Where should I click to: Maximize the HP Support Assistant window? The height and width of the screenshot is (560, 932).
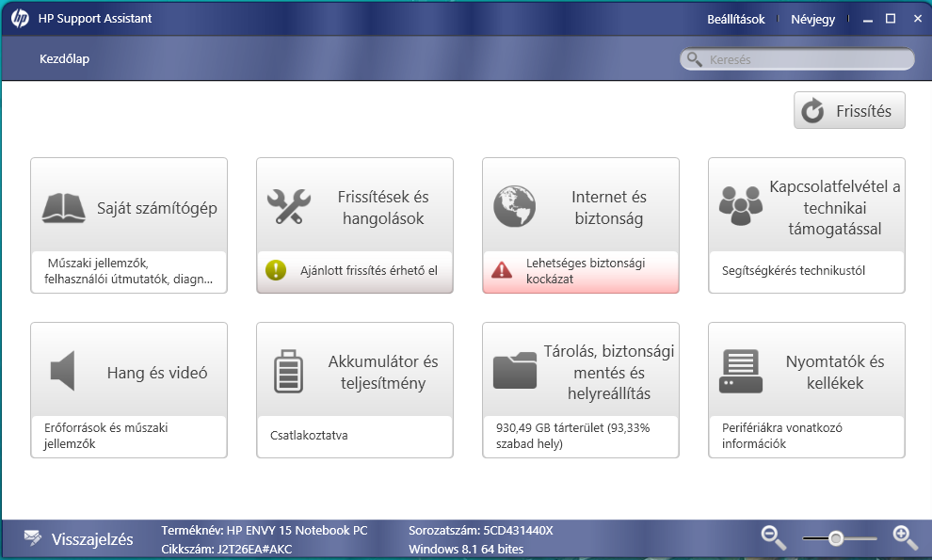891,19
